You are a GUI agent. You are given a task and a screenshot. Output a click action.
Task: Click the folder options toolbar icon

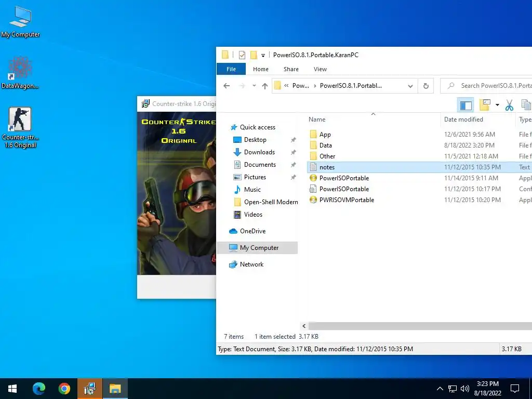click(x=485, y=105)
